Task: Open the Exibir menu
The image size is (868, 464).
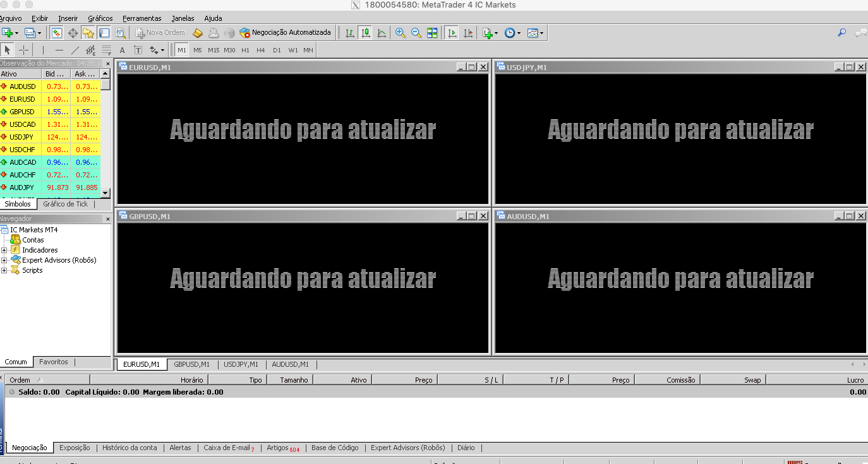Action: point(40,18)
